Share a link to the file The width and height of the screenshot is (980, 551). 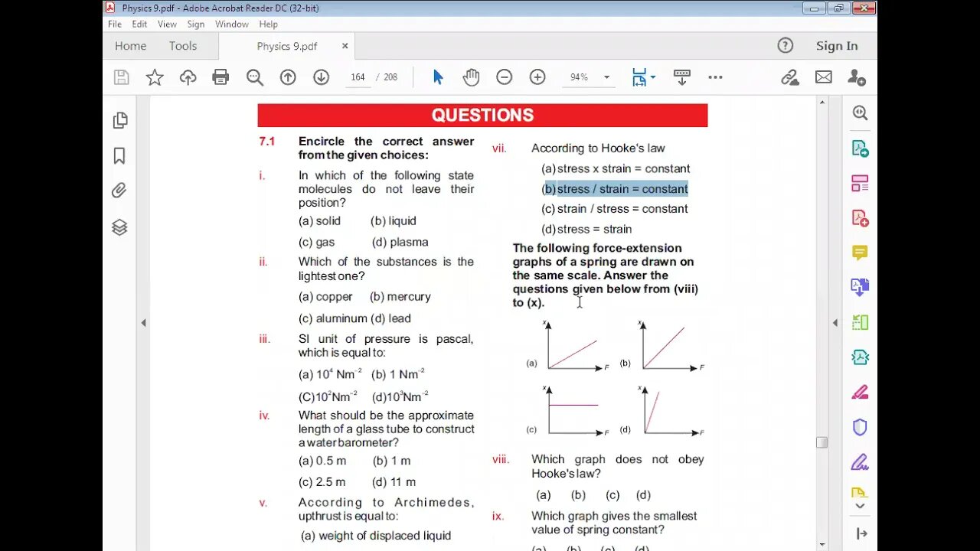pos(789,77)
